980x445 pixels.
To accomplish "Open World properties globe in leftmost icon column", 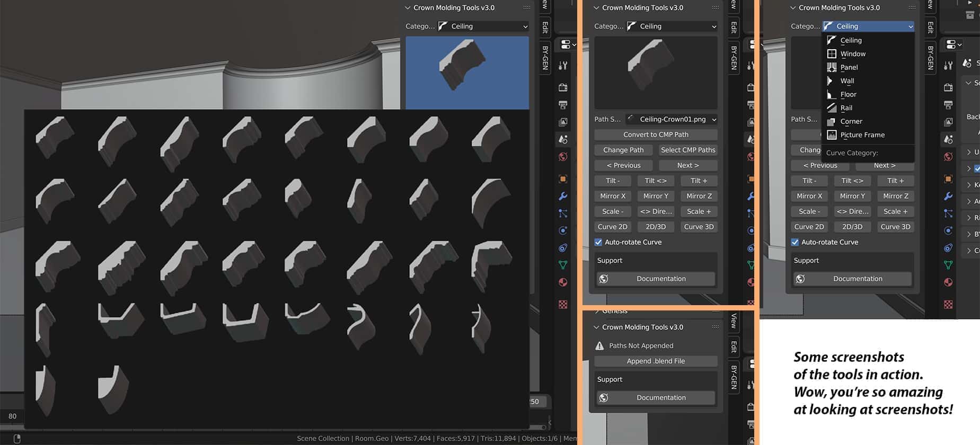I will [x=563, y=157].
